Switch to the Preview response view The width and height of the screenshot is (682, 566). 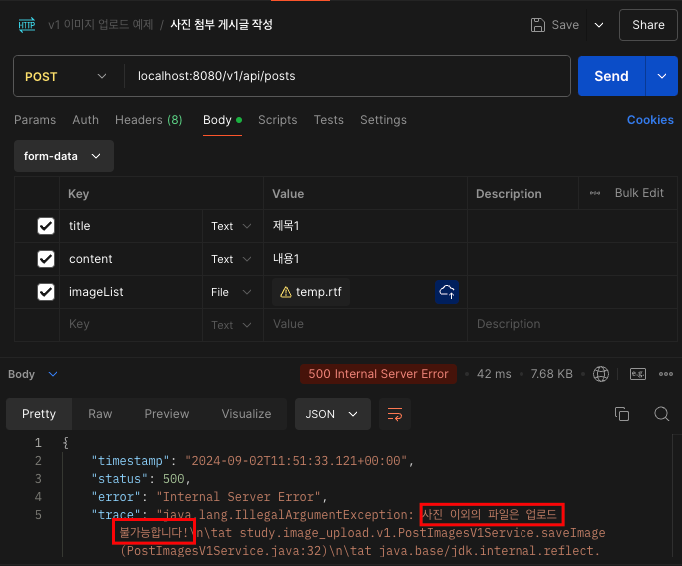167,414
